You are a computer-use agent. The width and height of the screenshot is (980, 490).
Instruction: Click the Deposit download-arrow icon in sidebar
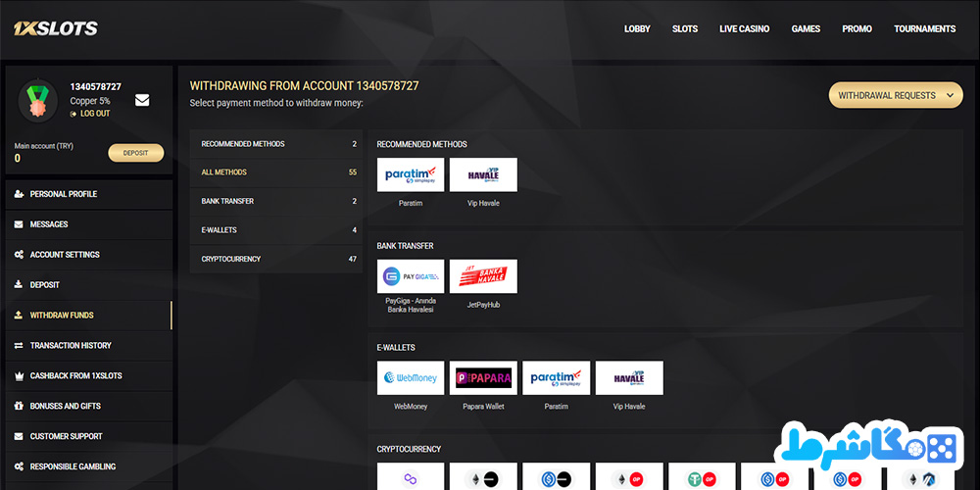point(19,285)
